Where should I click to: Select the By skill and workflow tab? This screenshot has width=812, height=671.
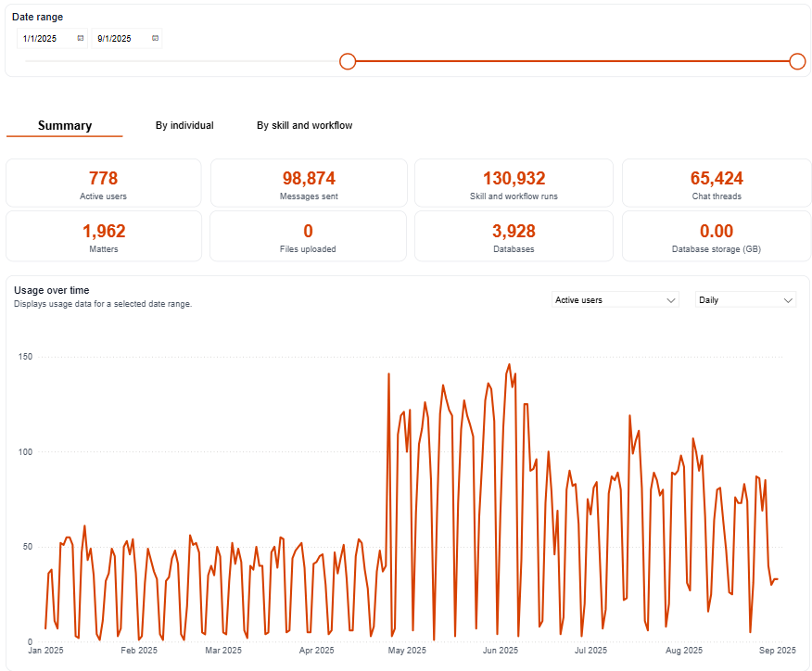click(304, 126)
